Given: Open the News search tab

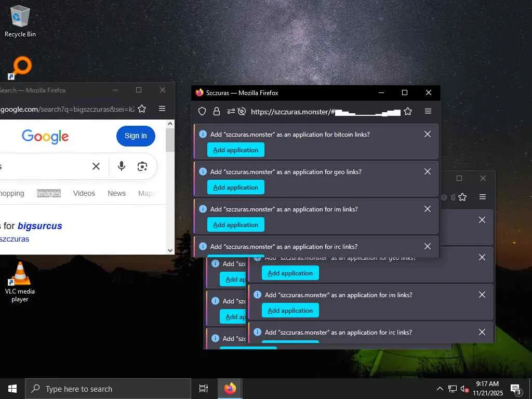Looking at the screenshot, I should tap(117, 193).
